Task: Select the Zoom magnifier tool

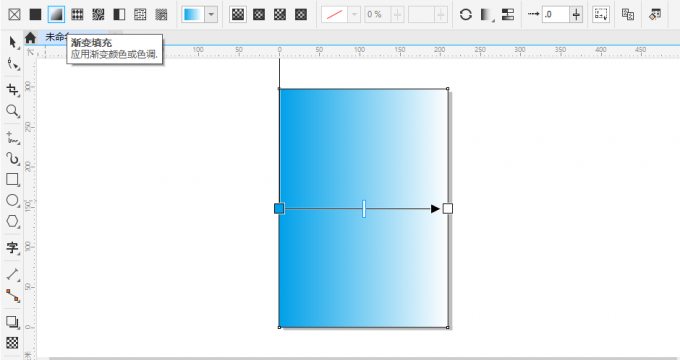Action: (x=13, y=111)
